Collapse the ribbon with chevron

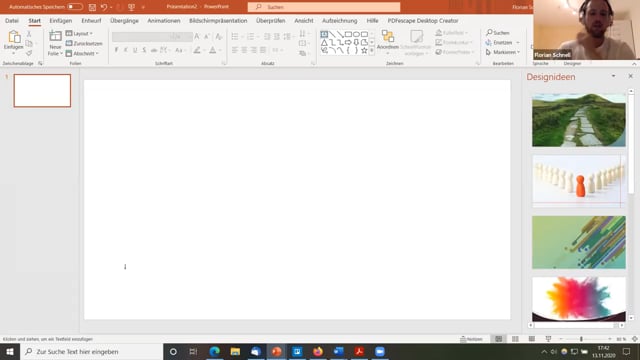[634, 64]
